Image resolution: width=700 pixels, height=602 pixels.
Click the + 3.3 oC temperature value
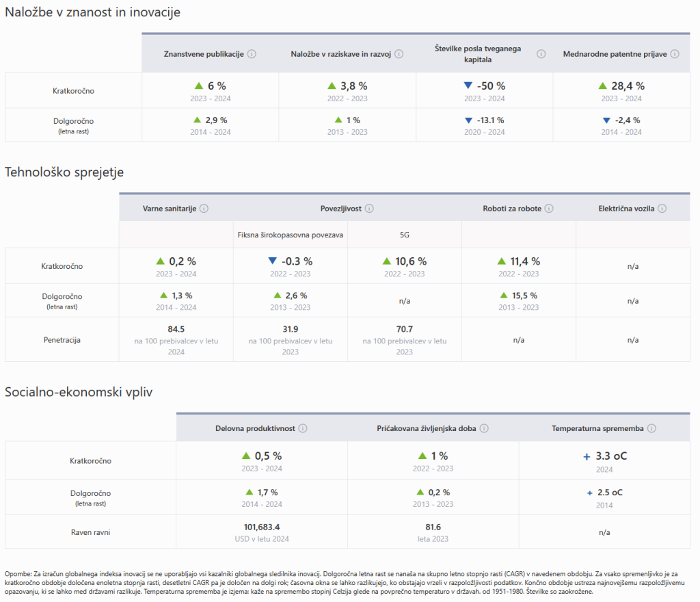(604, 456)
